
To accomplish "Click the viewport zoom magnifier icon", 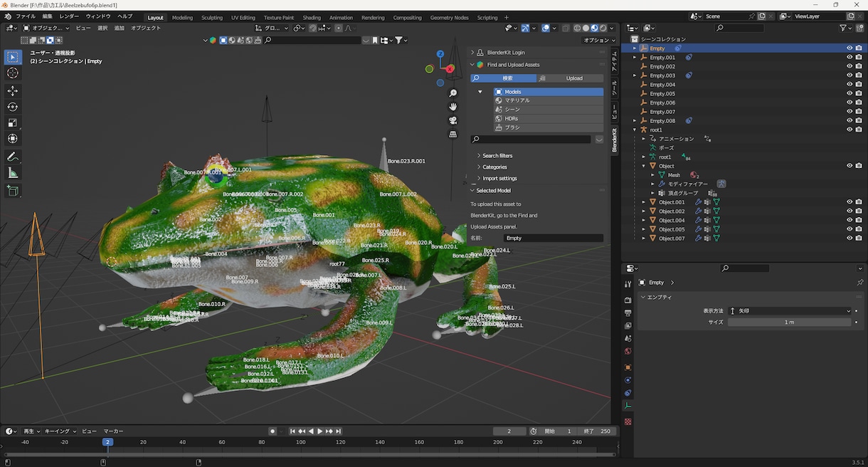I will (453, 93).
